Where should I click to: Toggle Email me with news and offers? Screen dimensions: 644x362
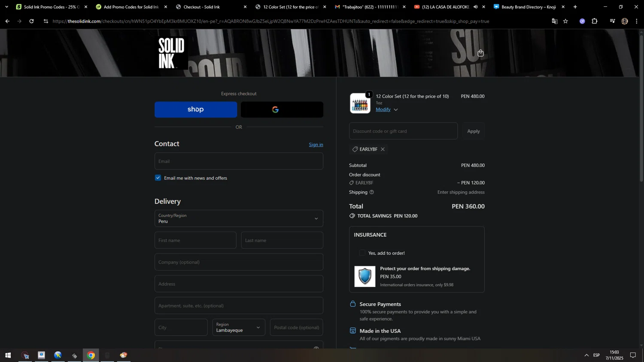point(158,178)
